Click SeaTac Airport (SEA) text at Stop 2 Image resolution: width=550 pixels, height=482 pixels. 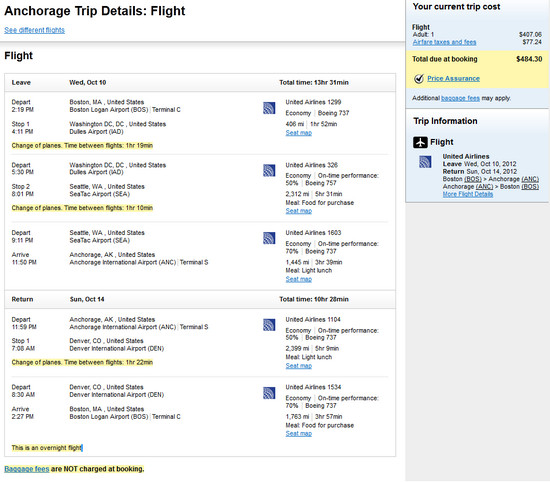[x=100, y=194]
